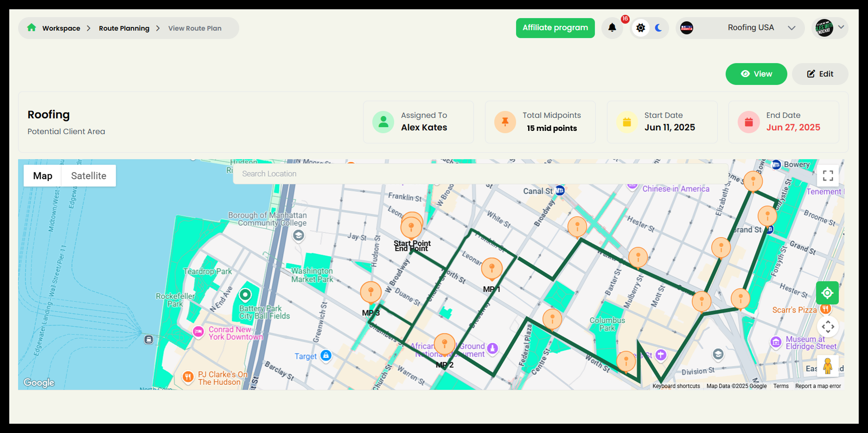The image size is (868, 433).
Task: Click the African Burial Ground monument icon
Action: [x=492, y=348]
